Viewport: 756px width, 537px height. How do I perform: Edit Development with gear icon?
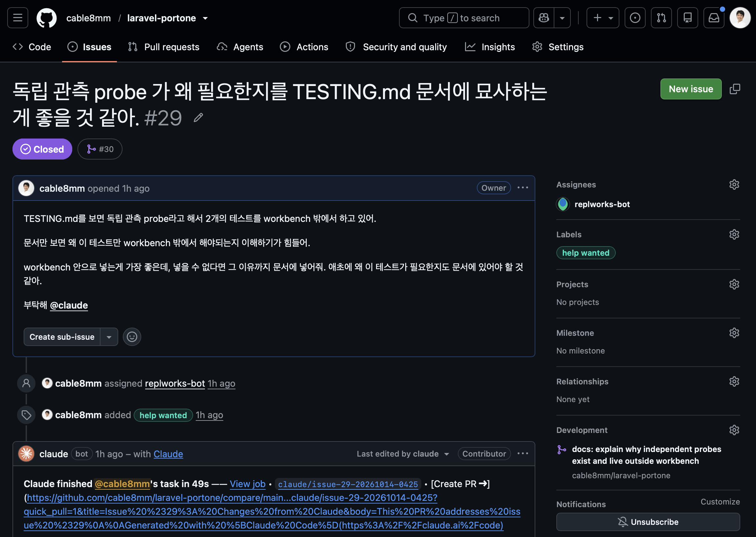(x=734, y=430)
